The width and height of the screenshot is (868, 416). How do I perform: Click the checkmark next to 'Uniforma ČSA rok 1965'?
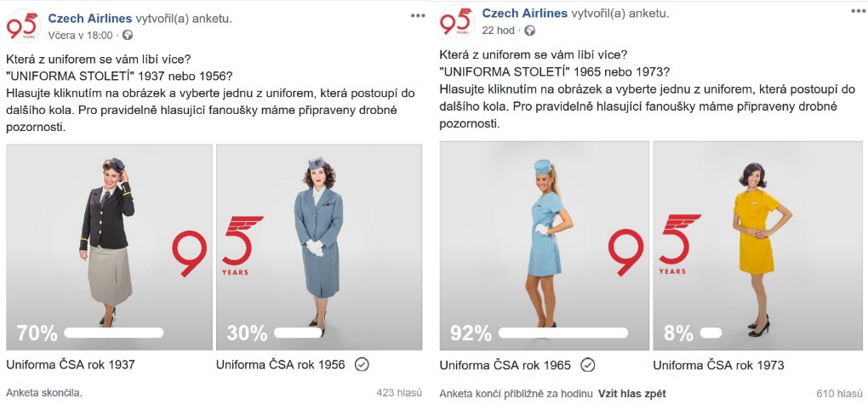(588, 365)
